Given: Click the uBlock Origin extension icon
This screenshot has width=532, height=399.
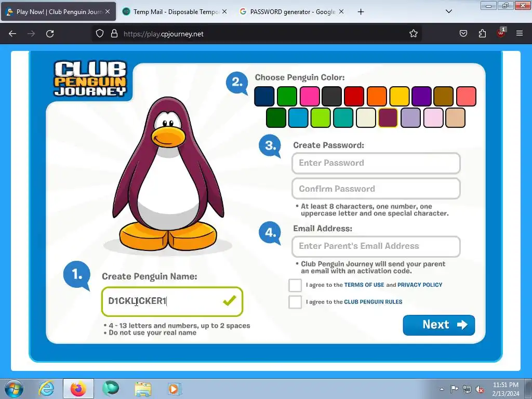Looking at the screenshot, I should point(501,33).
